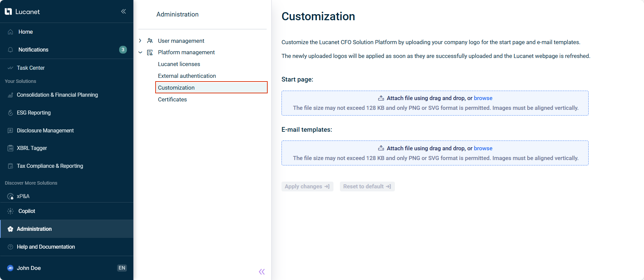The width and height of the screenshot is (644, 280).
Task: Click the Lucanet logo icon
Action: (x=8, y=11)
